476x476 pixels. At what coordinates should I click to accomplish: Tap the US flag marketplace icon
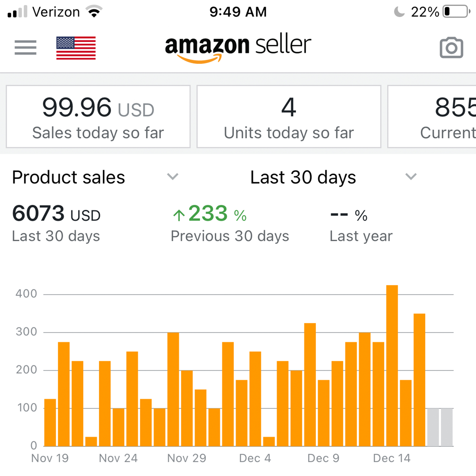[x=76, y=48]
